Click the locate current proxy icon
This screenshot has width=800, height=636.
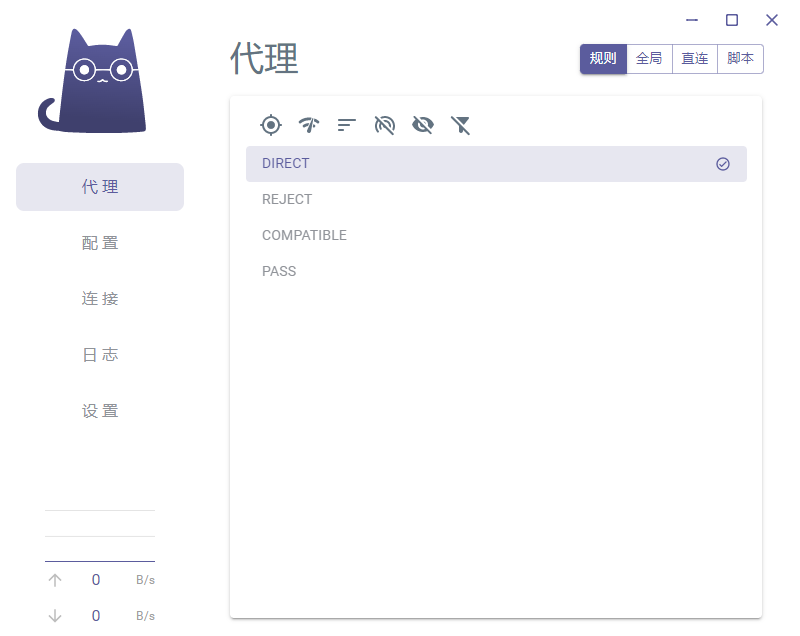[x=270, y=125]
